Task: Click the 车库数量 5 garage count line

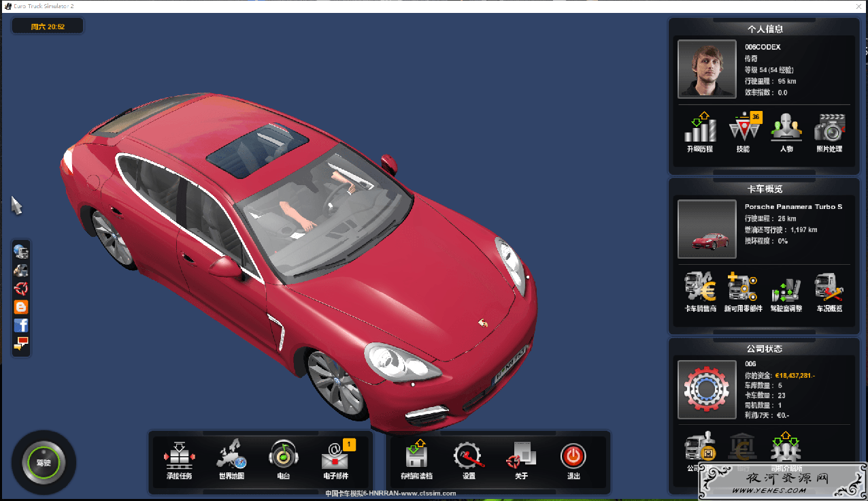Action: (763, 385)
